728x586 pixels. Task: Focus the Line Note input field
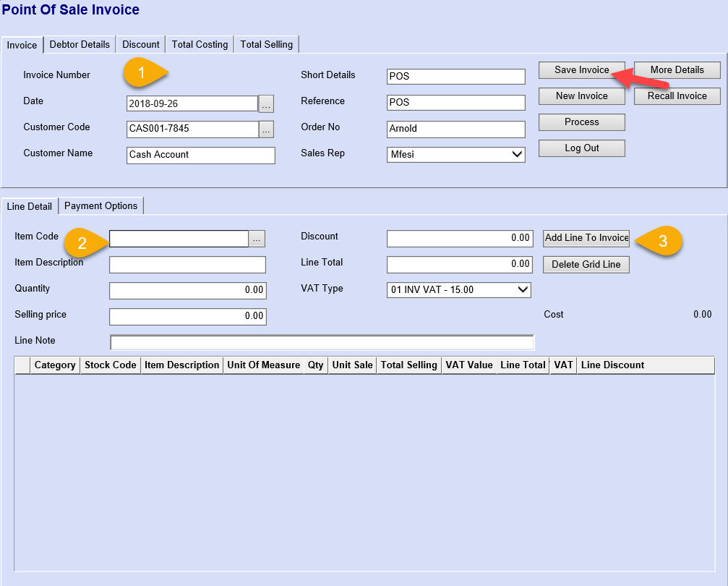tap(322, 342)
